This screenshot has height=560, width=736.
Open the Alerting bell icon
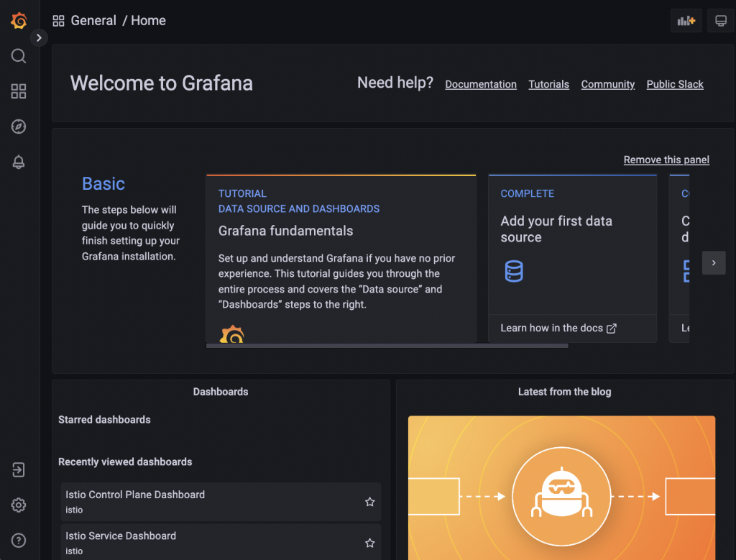pos(18,162)
